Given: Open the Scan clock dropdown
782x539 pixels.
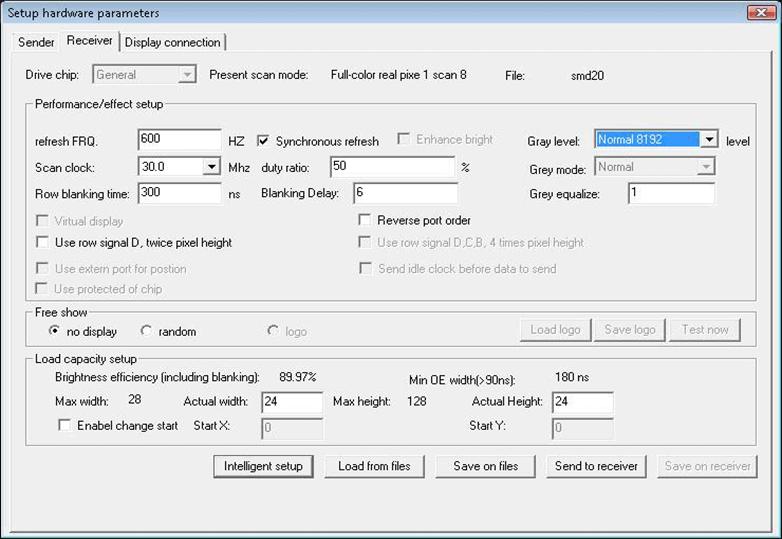Looking at the screenshot, I should click(211, 167).
